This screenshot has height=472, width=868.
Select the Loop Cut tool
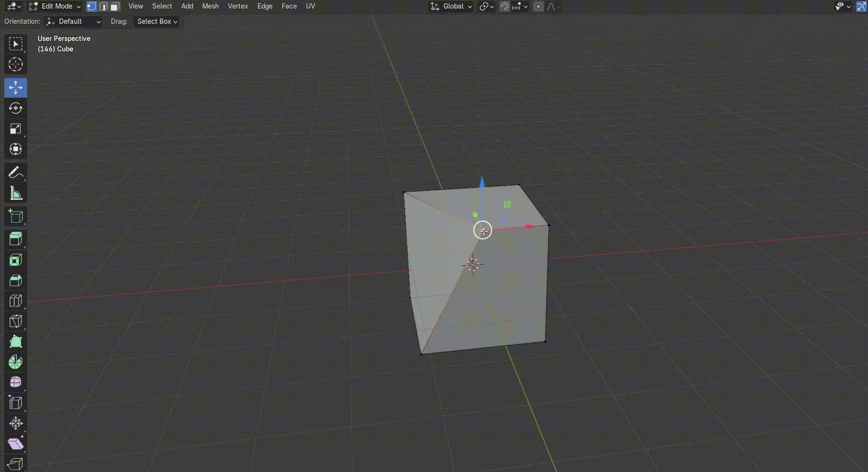point(16,301)
